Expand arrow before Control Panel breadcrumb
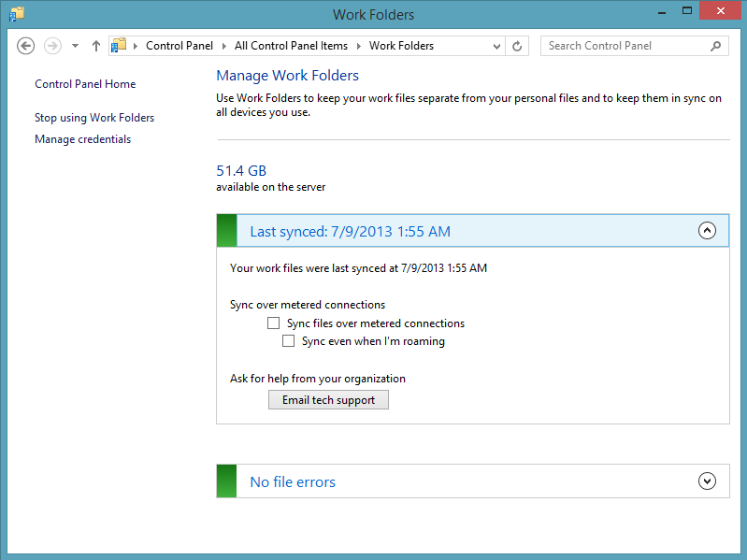The height and width of the screenshot is (560, 747). pyautogui.click(x=136, y=46)
